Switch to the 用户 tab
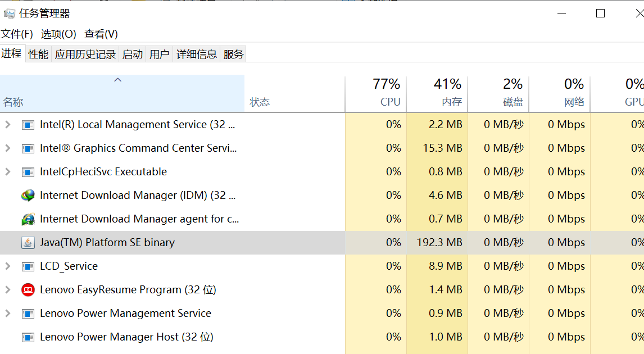The width and height of the screenshot is (644, 354). point(160,54)
